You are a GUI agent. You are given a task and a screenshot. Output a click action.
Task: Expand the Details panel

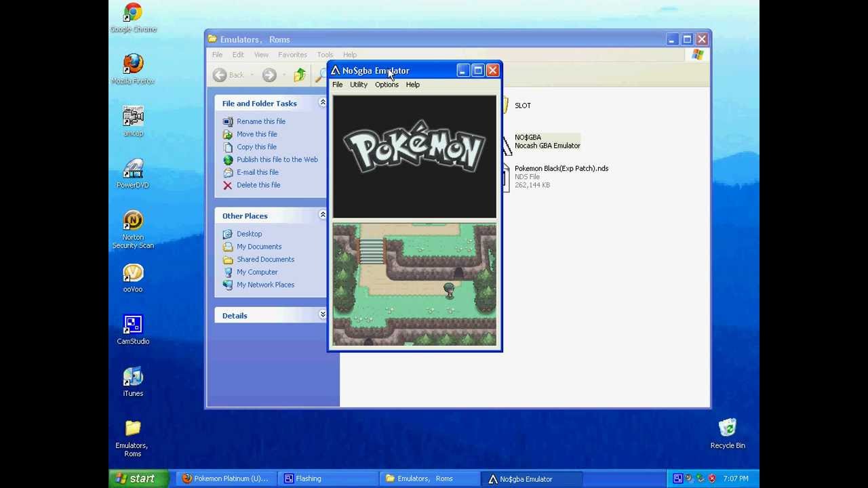322,314
